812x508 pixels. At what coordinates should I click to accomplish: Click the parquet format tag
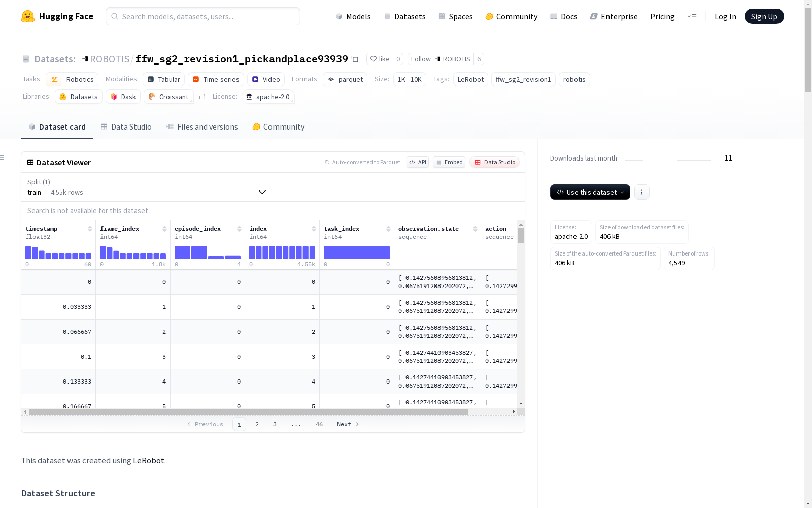345,79
